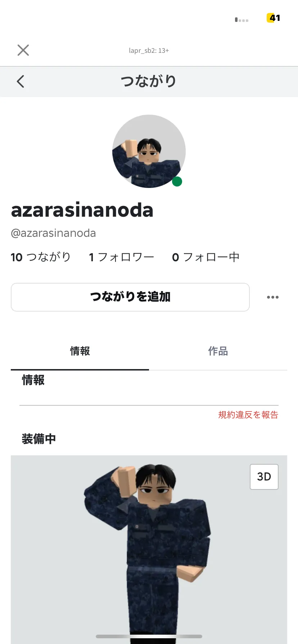Switch to the 作品 tab
This screenshot has width=298, height=644.
(218, 351)
